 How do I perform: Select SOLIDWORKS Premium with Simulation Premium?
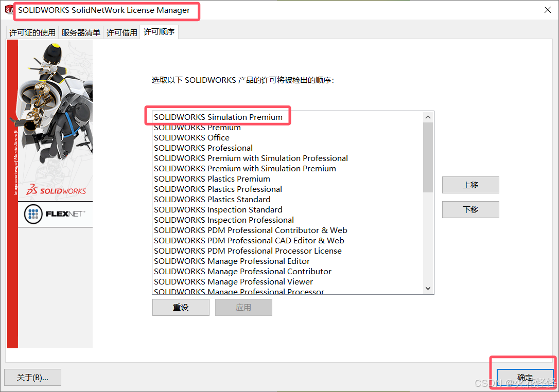click(x=287, y=169)
